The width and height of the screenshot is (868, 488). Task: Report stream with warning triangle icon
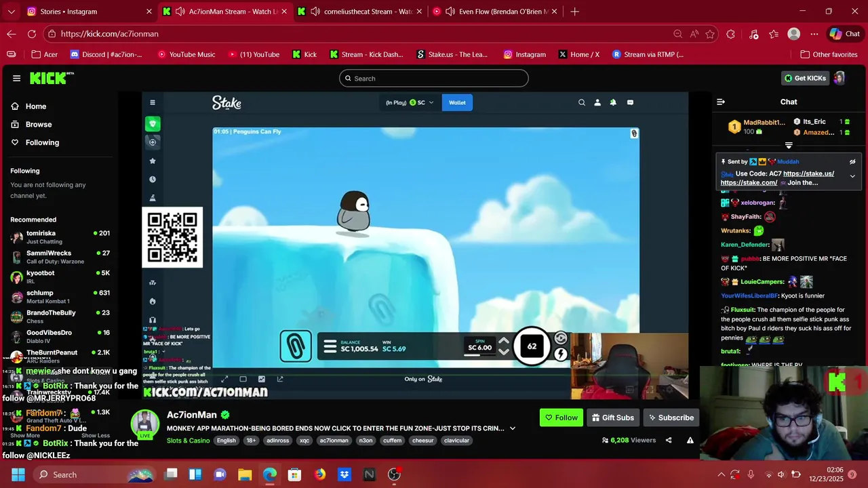690,440
